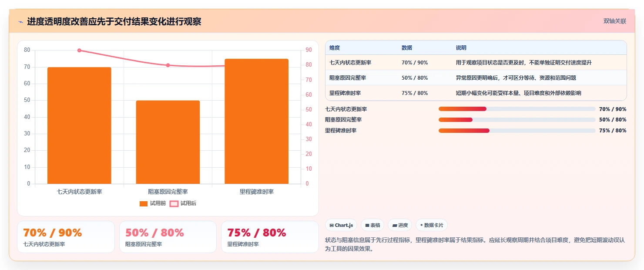This screenshot has height=270, width=644.
Task: Click the 里程碑准时率 orange bar
Action: click(256, 121)
